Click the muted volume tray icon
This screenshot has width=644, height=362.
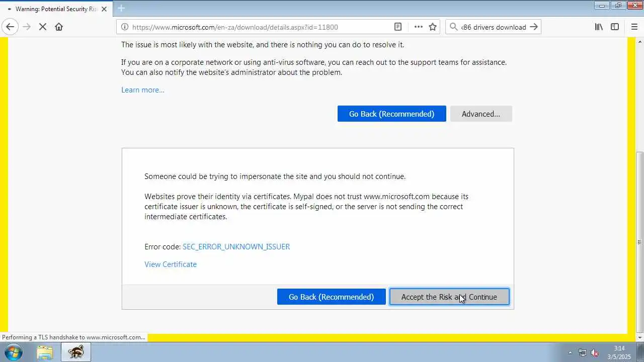click(x=595, y=352)
